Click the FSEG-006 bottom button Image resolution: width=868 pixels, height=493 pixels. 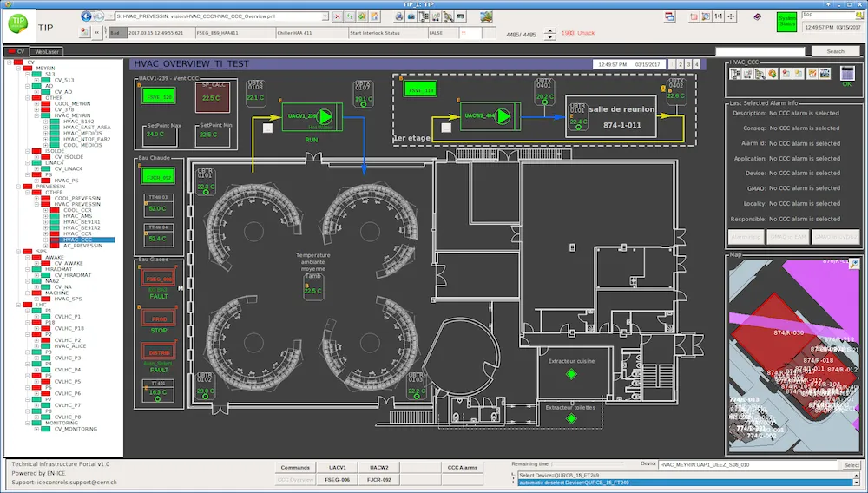click(337, 480)
